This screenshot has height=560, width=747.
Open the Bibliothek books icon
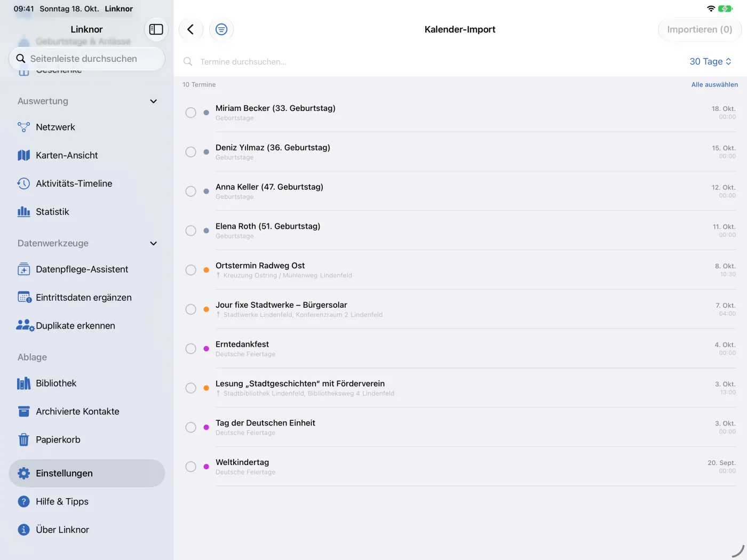point(23,383)
